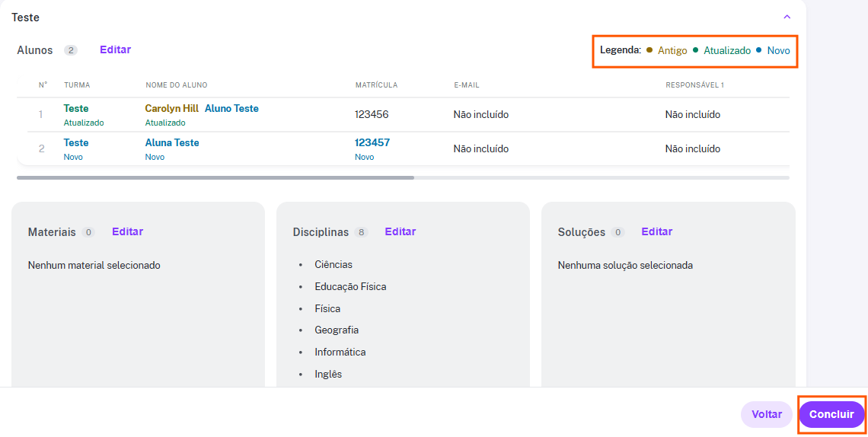The image size is (868, 437).
Task: Click the Soluções count badge 0
Action: 617,232
